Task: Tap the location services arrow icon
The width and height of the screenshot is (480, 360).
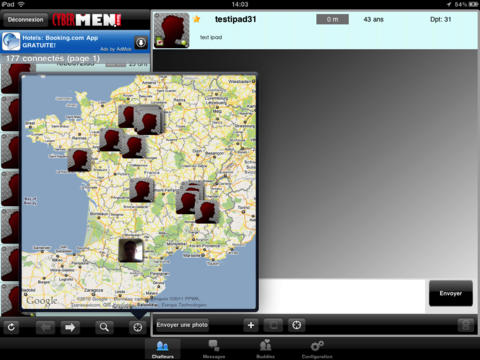Action: [x=448, y=4]
